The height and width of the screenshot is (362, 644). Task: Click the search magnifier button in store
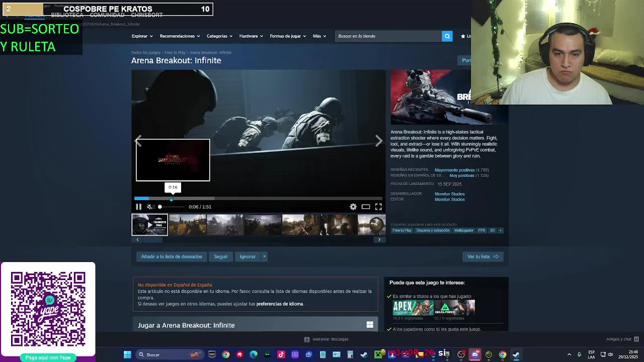tap(447, 36)
